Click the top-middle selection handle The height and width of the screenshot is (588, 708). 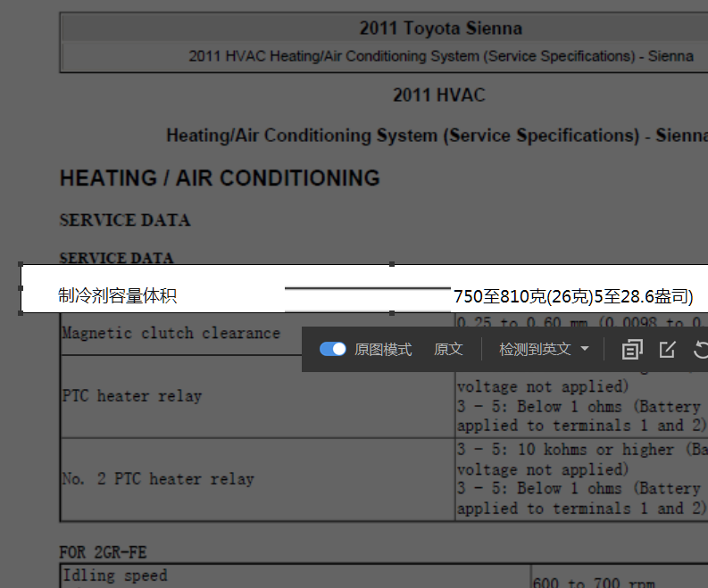[391, 264]
